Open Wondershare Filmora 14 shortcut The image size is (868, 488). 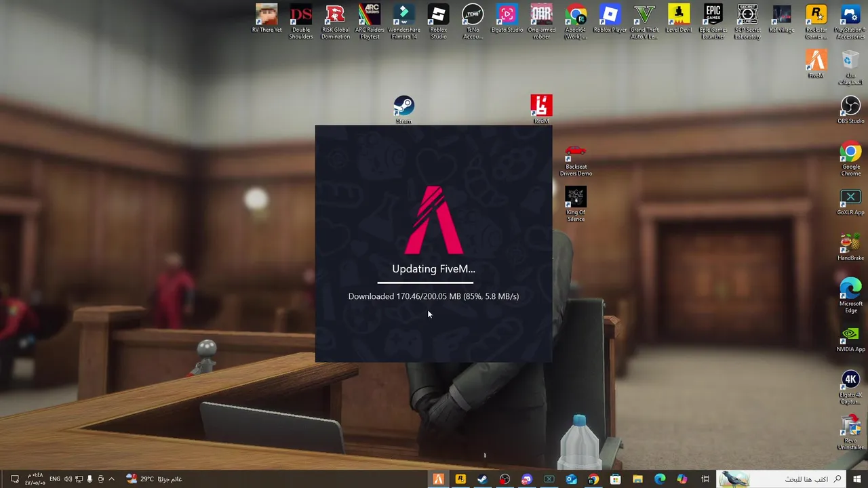click(404, 22)
